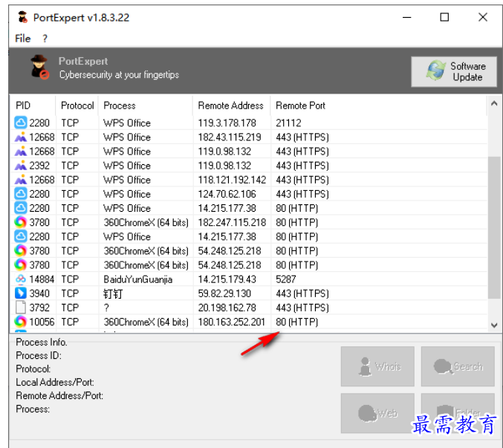
Task: Sort by the Remote Port column header
Action: pos(301,105)
